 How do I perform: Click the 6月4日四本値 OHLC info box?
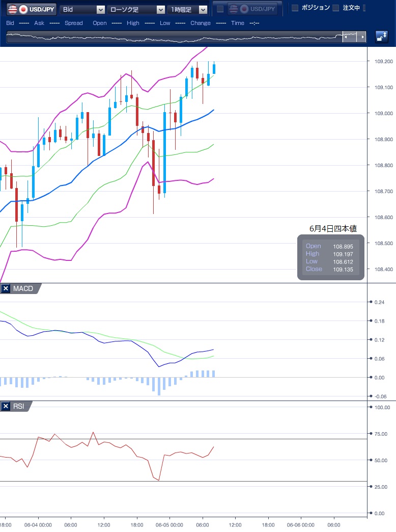click(331, 257)
